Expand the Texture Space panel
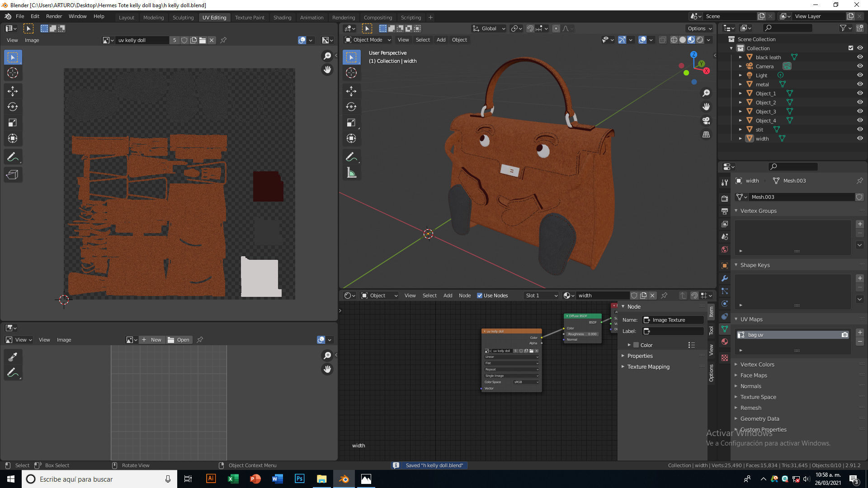 [758, 397]
